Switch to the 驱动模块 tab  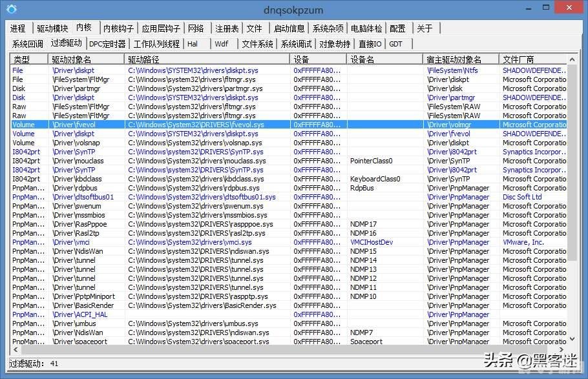52,28
